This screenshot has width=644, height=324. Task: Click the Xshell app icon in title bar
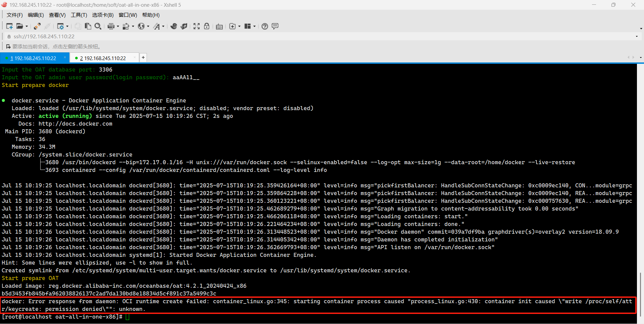click(x=4, y=5)
